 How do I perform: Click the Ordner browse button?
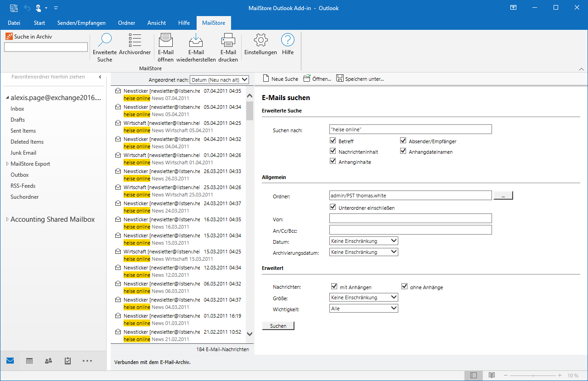click(503, 196)
